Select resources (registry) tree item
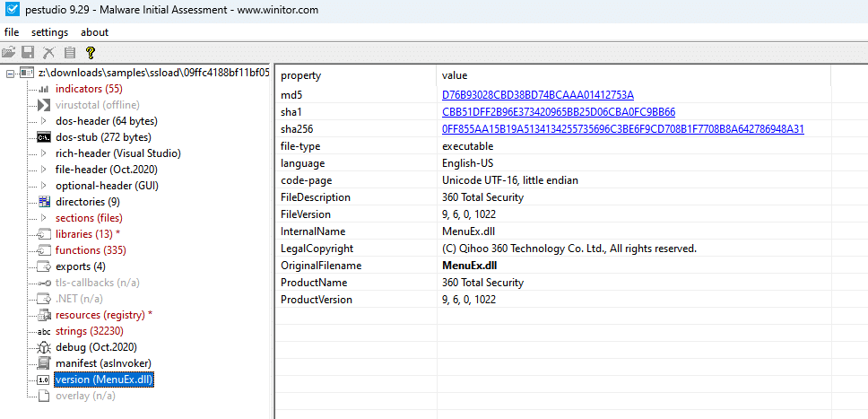868x419 pixels. (x=104, y=315)
